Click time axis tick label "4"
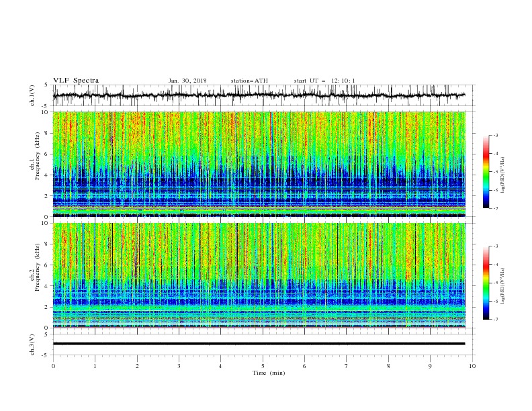 pyautogui.click(x=220, y=366)
